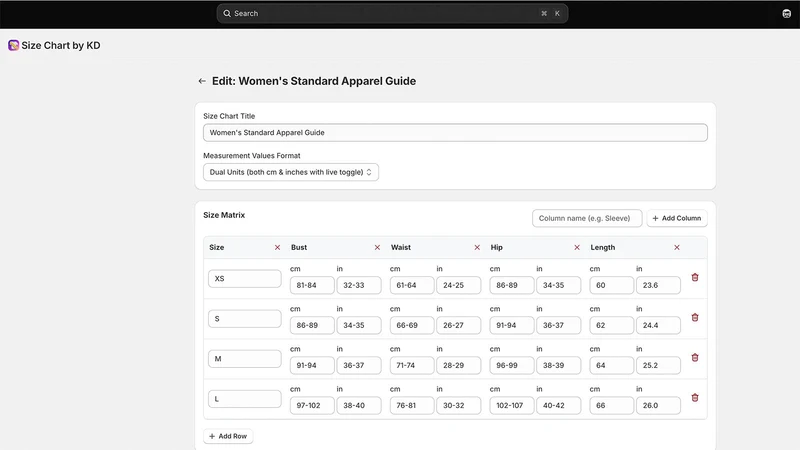Delete the XS row with trash icon

(x=695, y=278)
